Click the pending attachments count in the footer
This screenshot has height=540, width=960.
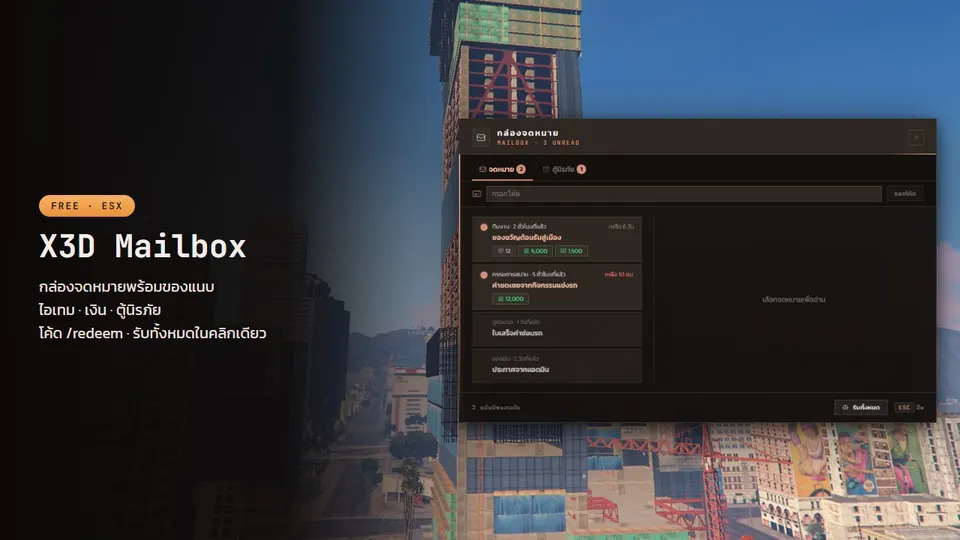(496, 407)
